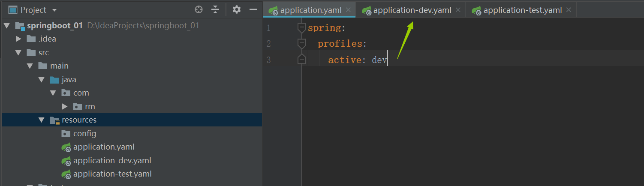Viewport: 644px width, 186px height.
Task: Click line number 3 in gutter
Action: tap(268, 60)
